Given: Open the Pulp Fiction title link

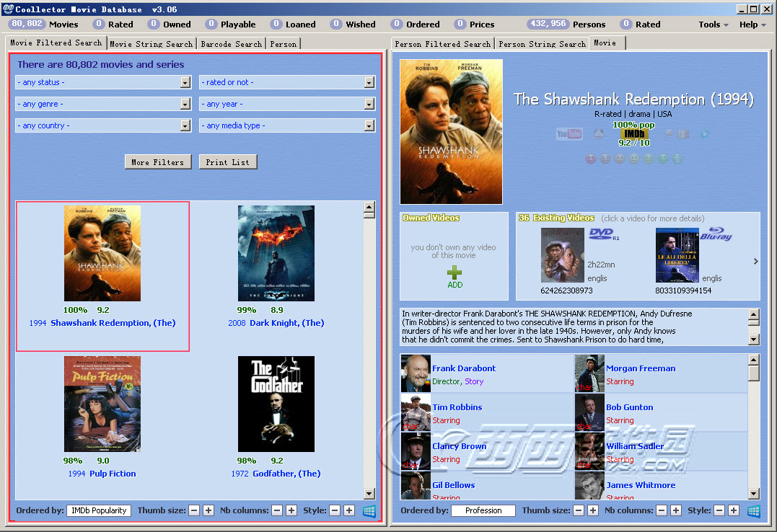Looking at the screenshot, I should (113, 474).
